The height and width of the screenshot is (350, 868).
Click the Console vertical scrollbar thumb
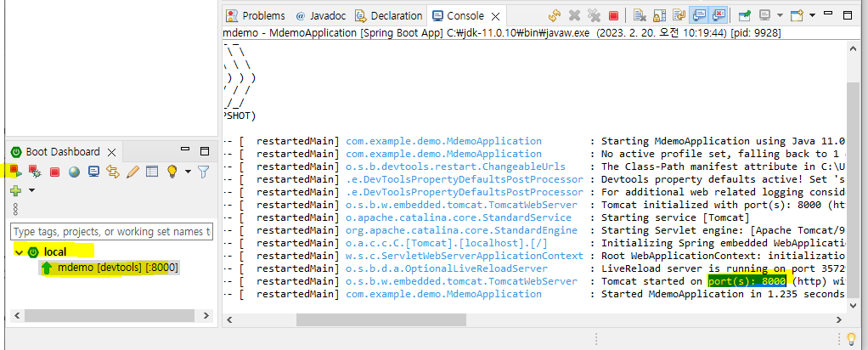coord(854,191)
